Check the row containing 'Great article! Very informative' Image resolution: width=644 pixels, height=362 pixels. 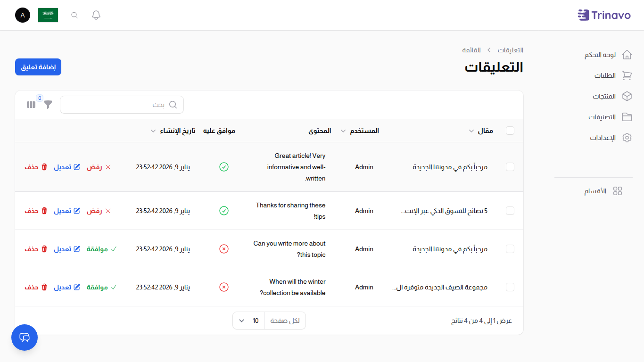pos(510,167)
